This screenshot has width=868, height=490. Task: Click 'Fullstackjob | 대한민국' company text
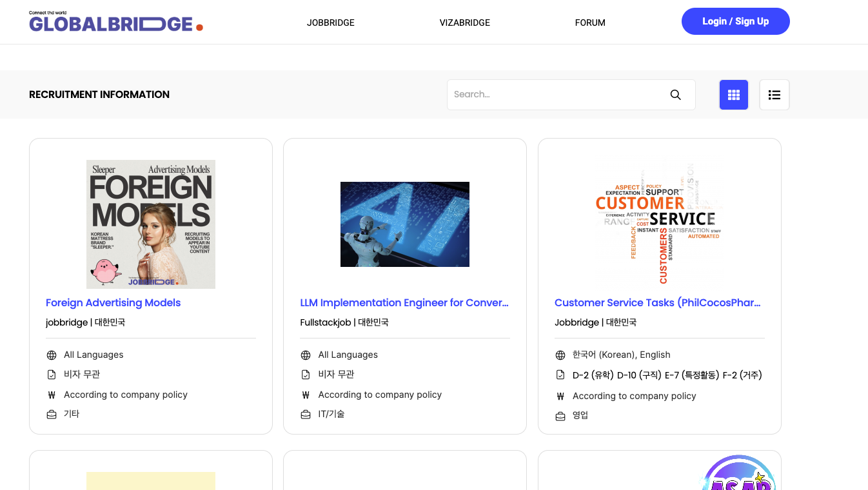click(x=344, y=322)
